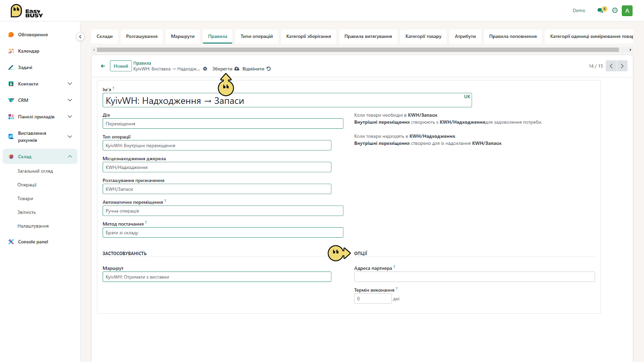Open Товари submenu item
This screenshot has height=362, width=644.
click(x=25, y=198)
